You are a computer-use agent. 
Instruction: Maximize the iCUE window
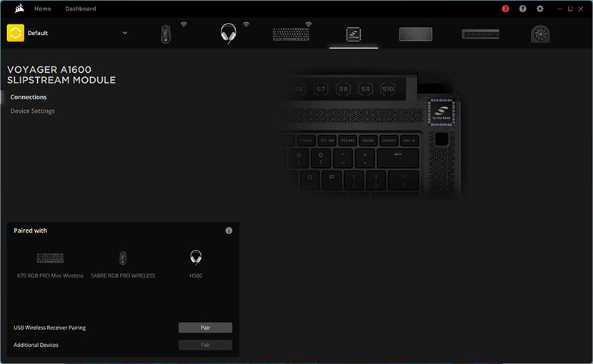(570, 9)
